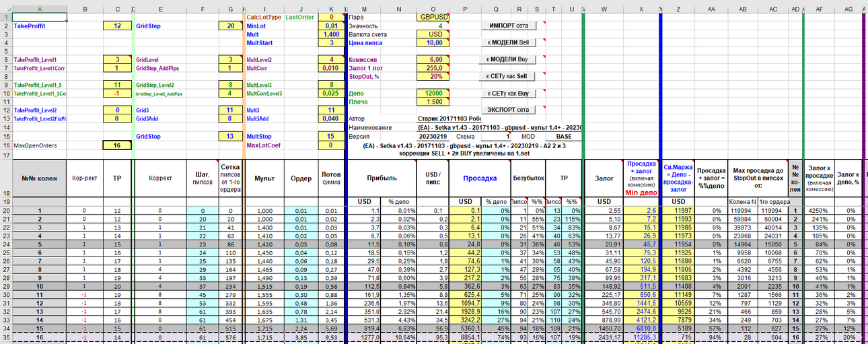Select column AF header
The image size is (868, 344).
(x=819, y=8)
